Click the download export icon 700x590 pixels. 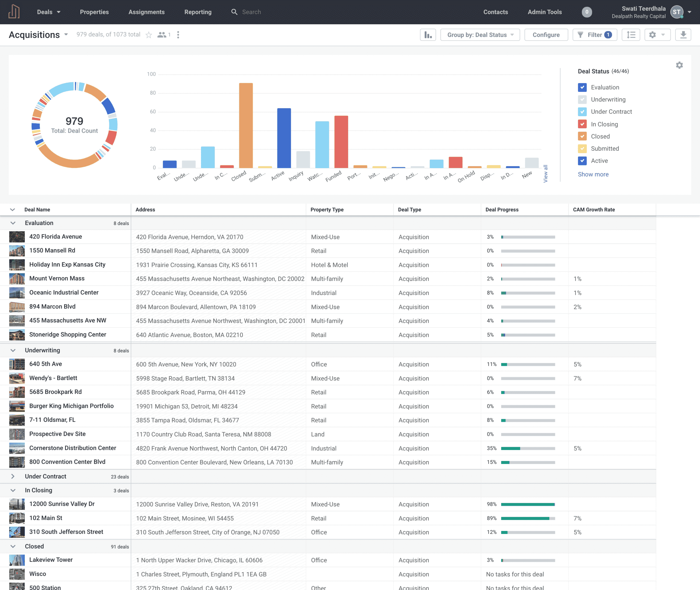(683, 34)
